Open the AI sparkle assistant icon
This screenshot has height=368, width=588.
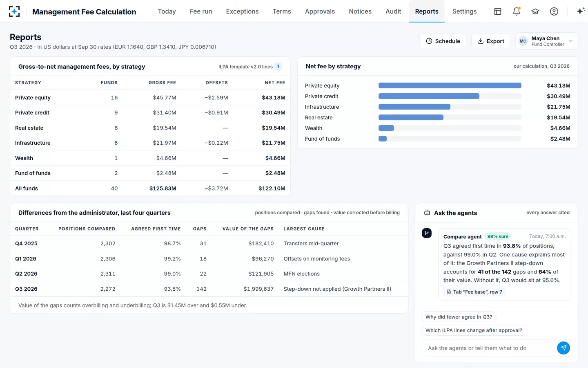coord(580,11)
